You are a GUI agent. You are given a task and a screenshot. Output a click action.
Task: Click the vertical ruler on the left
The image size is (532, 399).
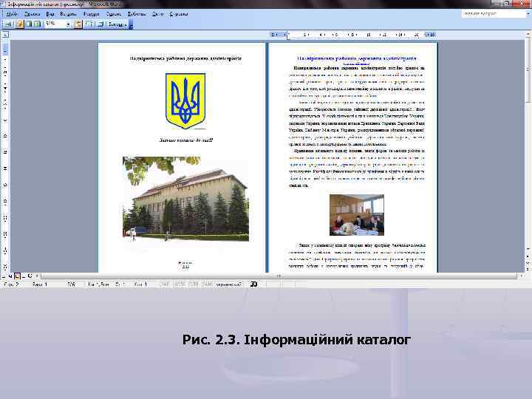tap(5, 156)
